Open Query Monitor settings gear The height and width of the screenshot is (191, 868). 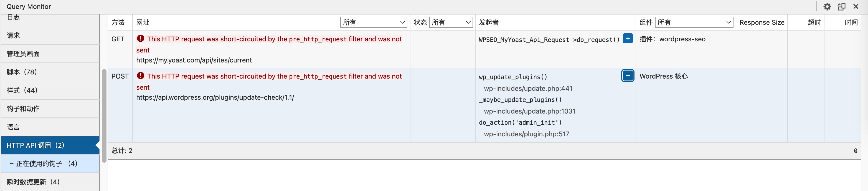point(827,7)
